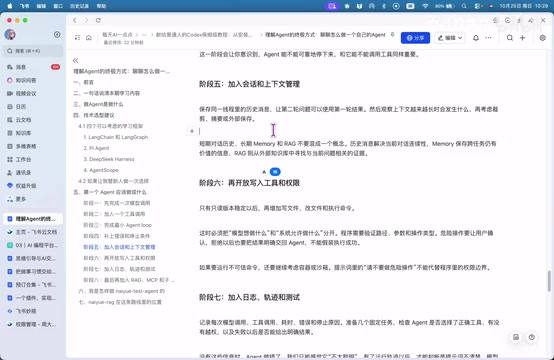
Task: Jump to outline item 五、第一个 Agent 应该做成什么
Action: tap(110, 192)
